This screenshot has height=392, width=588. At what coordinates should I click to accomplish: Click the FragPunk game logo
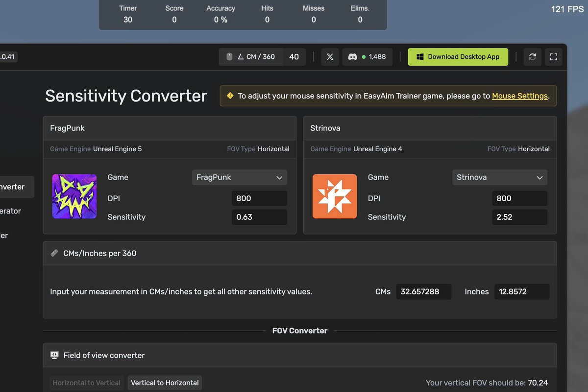[x=74, y=196]
